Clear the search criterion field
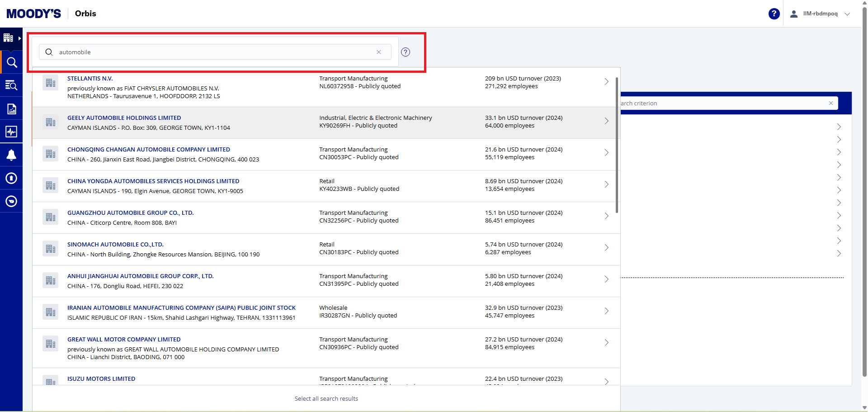 (x=830, y=103)
